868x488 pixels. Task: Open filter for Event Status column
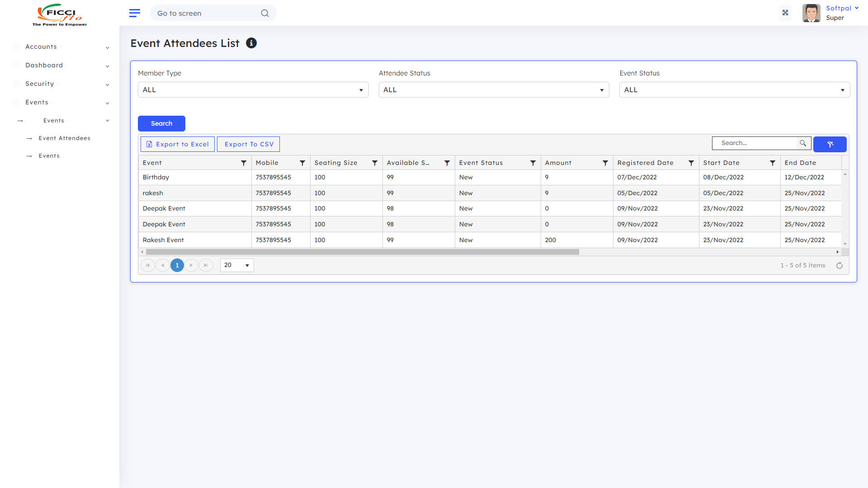coord(533,163)
